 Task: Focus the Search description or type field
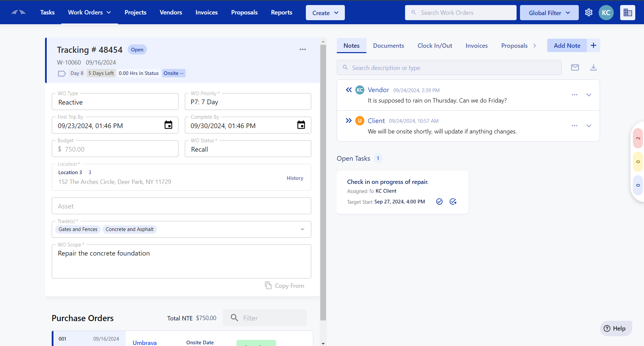tap(449, 68)
